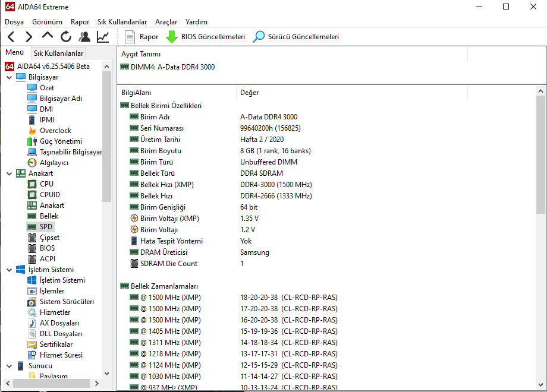Collapse the Bilgisayar tree node
Viewport: 547px width, 392px height.
coord(10,77)
